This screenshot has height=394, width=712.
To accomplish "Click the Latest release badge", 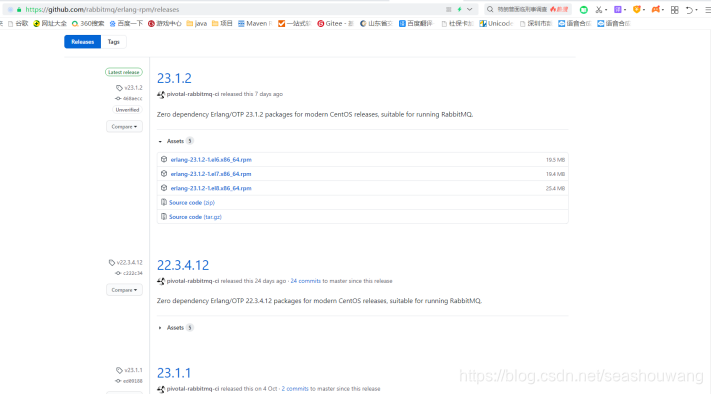I will tap(124, 72).
